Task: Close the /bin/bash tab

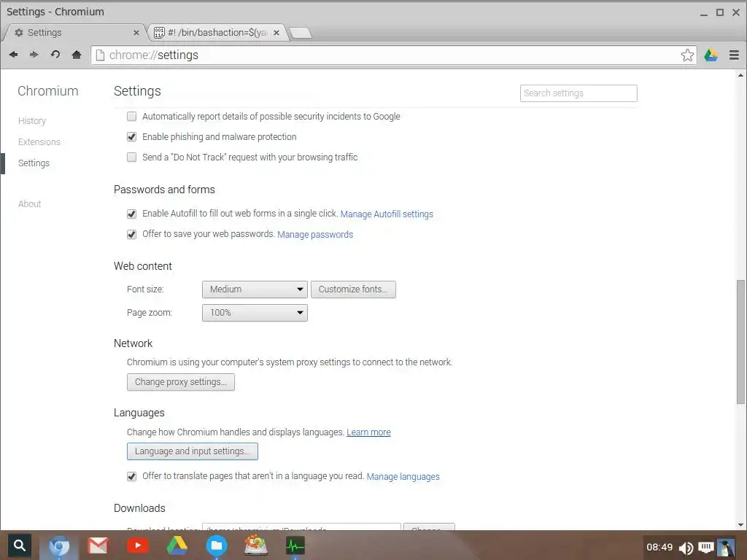Action: (x=276, y=33)
